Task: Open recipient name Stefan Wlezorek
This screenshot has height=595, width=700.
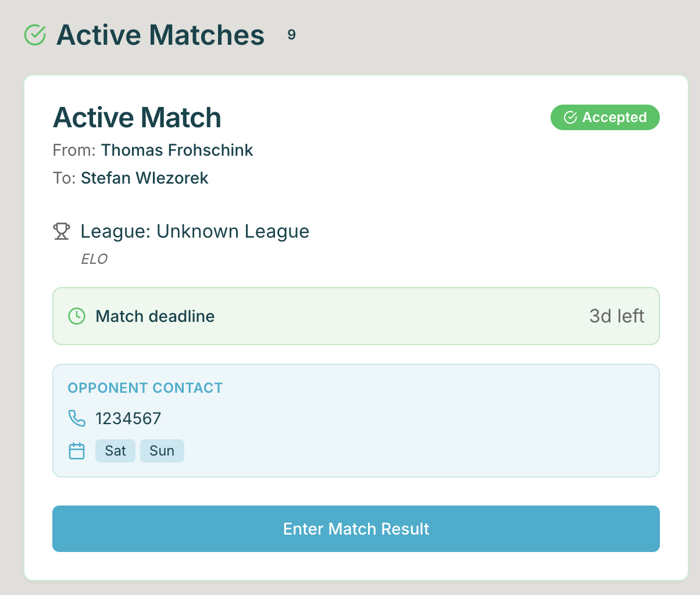Action: click(x=144, y=178)
